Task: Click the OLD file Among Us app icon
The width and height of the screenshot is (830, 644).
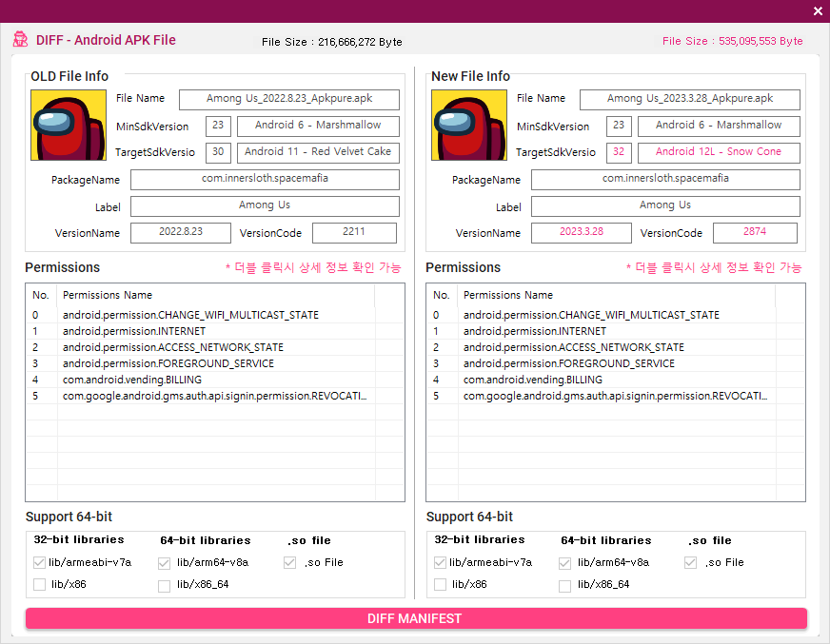Action: coord(69,125)
